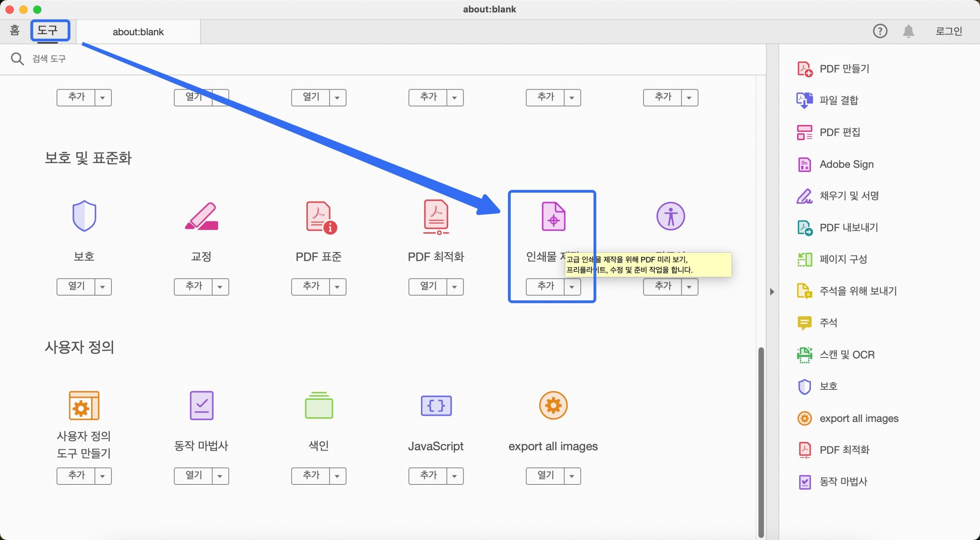The height and width of the screenshot is (540, 980).
Task: Collapse the right sidebar with the arrow
Action: coord(772,291)
